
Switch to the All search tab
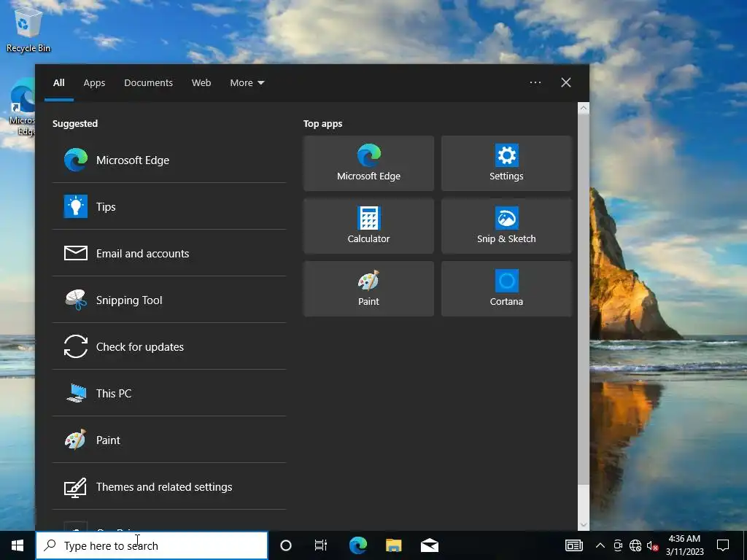pyautogui.click(x=59, y=83)
